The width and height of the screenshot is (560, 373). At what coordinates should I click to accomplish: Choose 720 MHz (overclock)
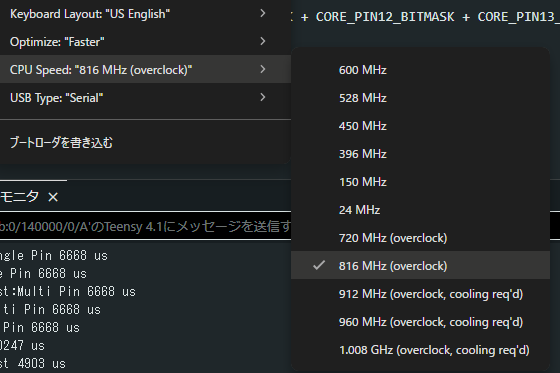coord(420,238)
